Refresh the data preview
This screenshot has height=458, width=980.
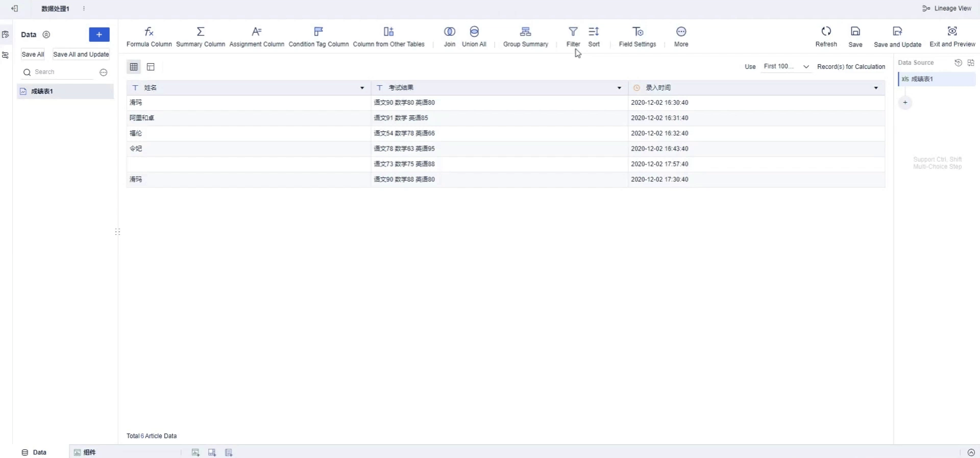pyautogui.click(x=826, y=37)
